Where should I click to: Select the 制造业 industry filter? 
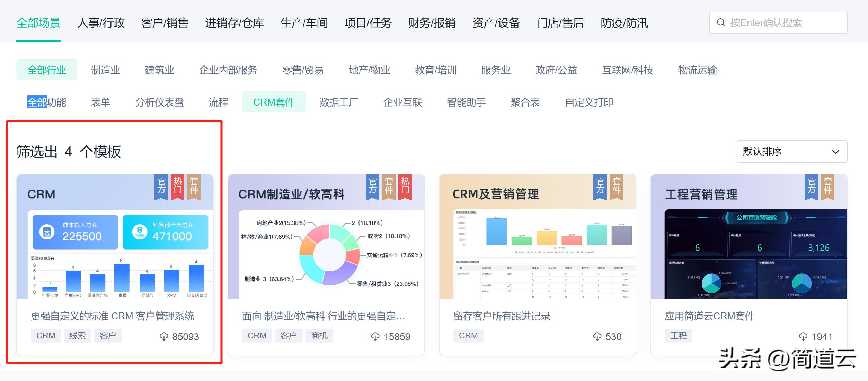[x=106, y=70]
